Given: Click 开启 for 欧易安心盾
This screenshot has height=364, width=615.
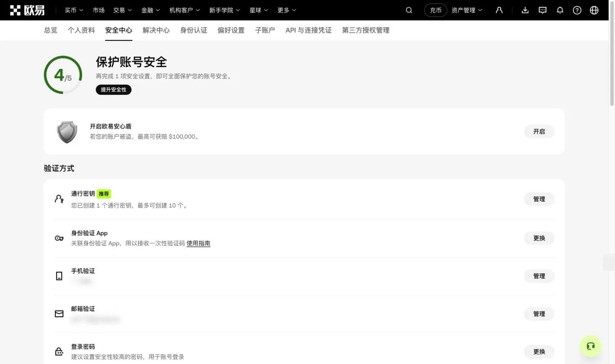Looking at the screenshot, I should coord(539,131).
